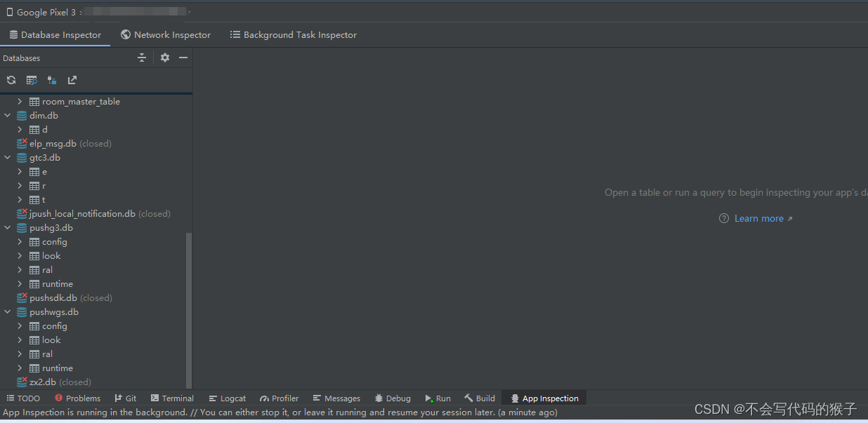Collapse all nodes in Databases panel
Image resolution: width=868 pixels, height=423 pixels.
tap(142, 58)
